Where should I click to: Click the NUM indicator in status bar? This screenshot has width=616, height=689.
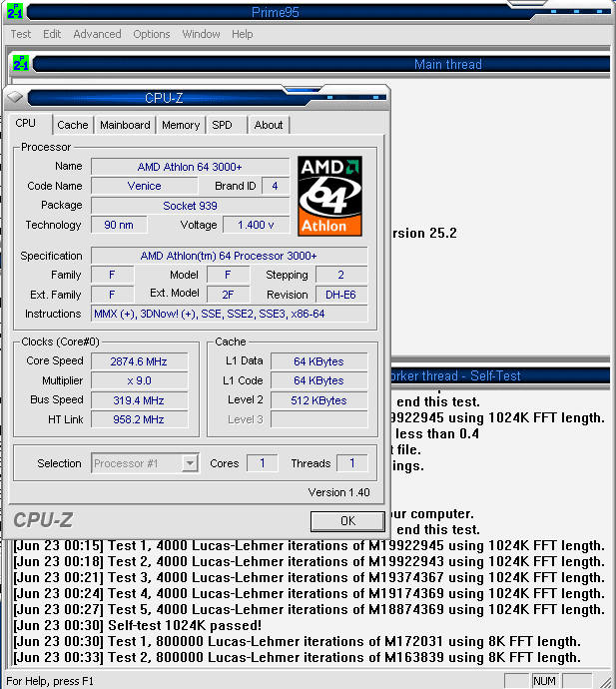point(544,681)
